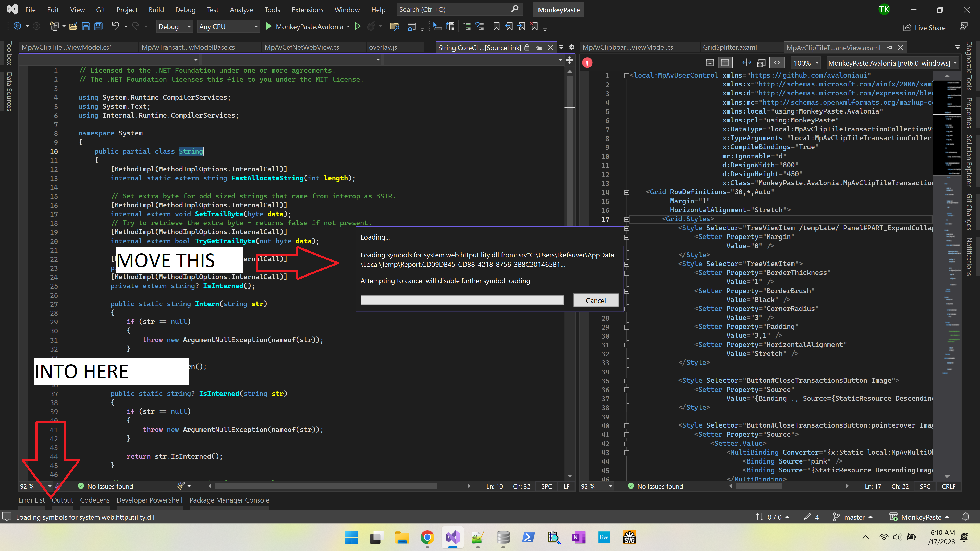Start debugging with green play icon

[x=268, y=26]
